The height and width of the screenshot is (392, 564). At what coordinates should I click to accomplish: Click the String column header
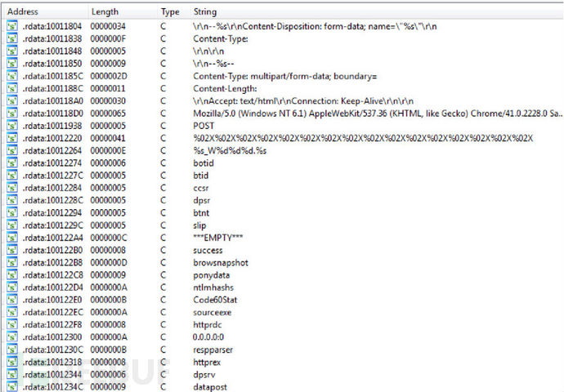click(x=205, y=12)
